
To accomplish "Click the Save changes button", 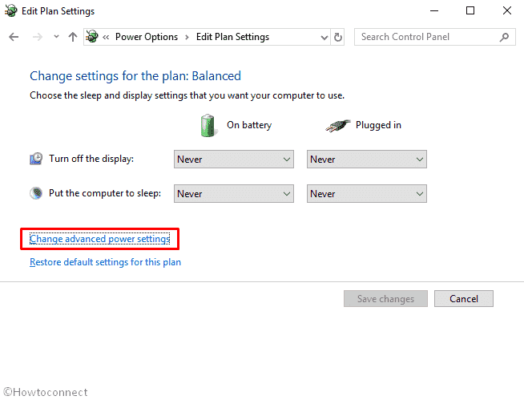I will click(386, 298).
